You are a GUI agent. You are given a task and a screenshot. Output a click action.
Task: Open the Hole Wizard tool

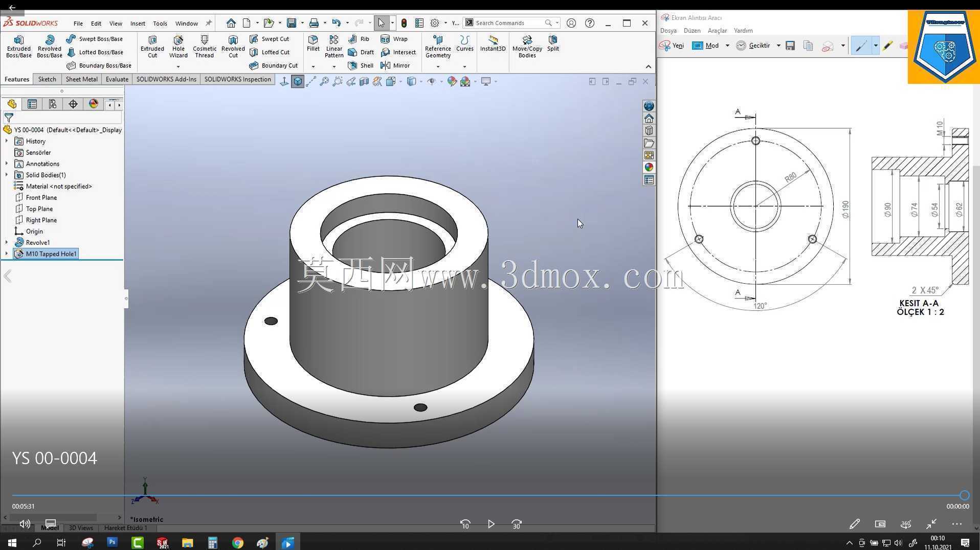point(178,47)
